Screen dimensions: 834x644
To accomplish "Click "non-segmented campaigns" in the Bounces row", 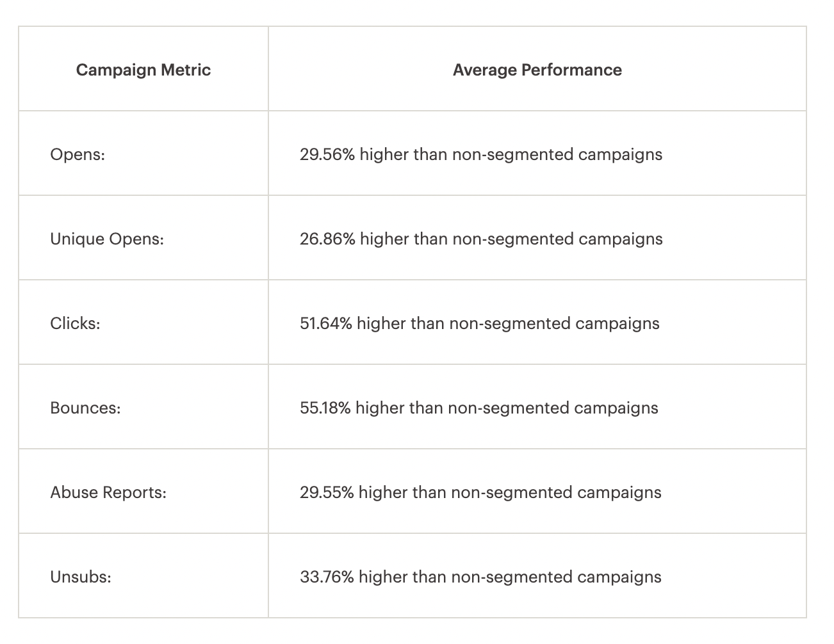I will point(553,408).
